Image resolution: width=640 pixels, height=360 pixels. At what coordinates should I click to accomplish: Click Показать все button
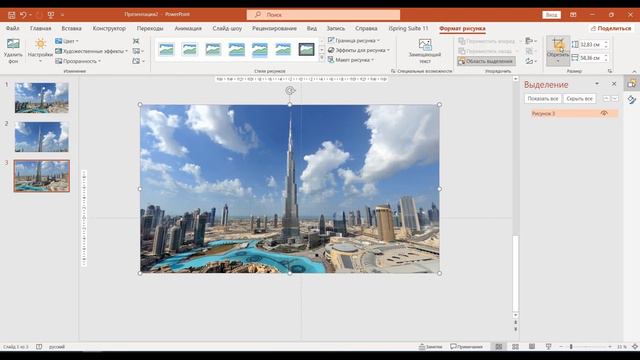(542, 99)
